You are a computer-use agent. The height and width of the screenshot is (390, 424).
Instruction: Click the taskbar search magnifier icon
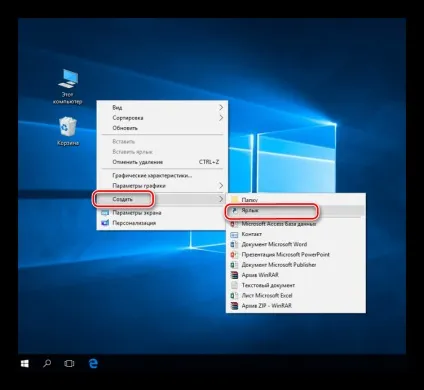click(47, 363)
